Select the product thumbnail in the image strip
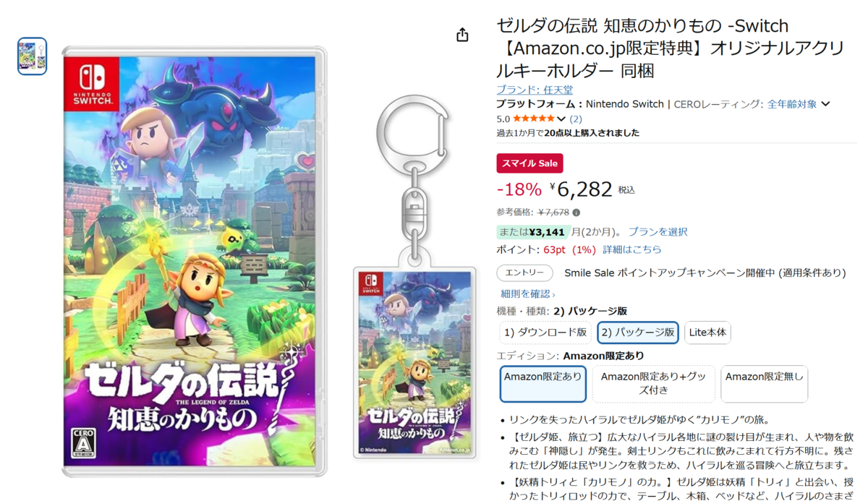 point(32,56)
